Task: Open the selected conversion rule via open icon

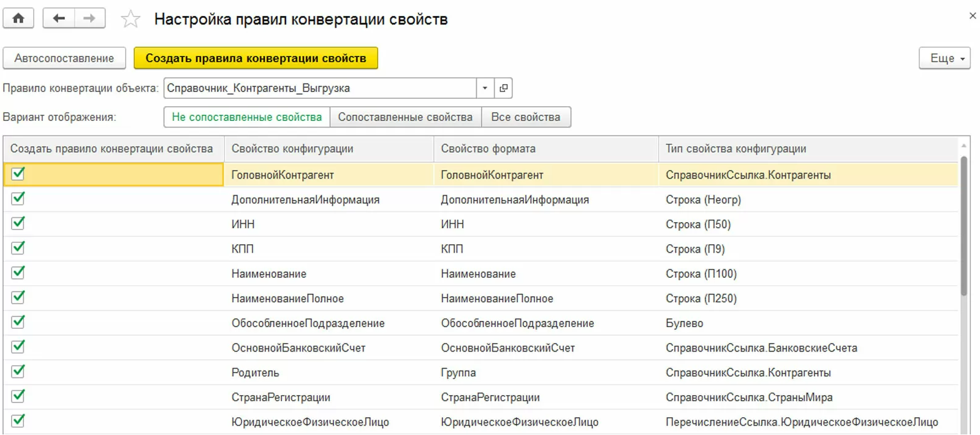Action: click(x=503, y=88)
